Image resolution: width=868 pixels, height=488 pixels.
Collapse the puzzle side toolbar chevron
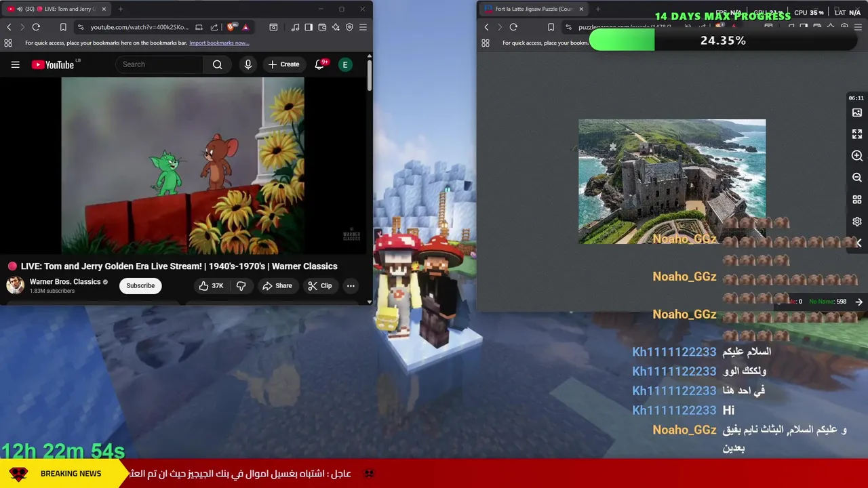click(859, 243)
